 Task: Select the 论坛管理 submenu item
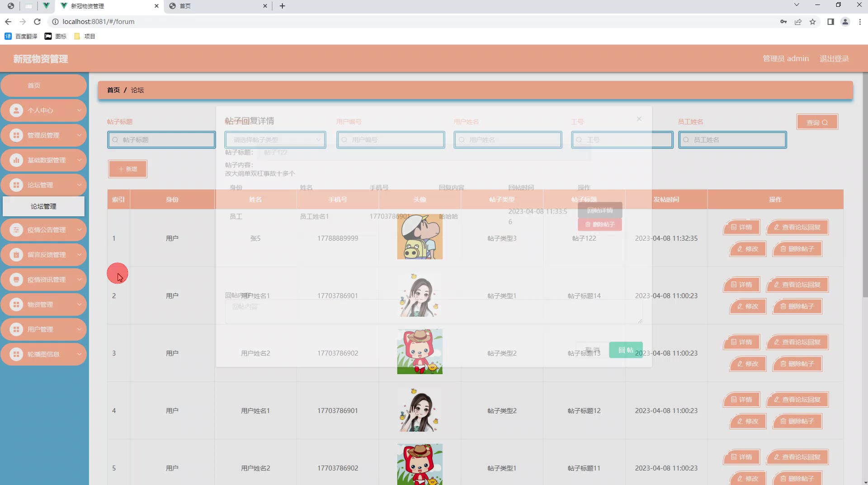click(43, 206)
